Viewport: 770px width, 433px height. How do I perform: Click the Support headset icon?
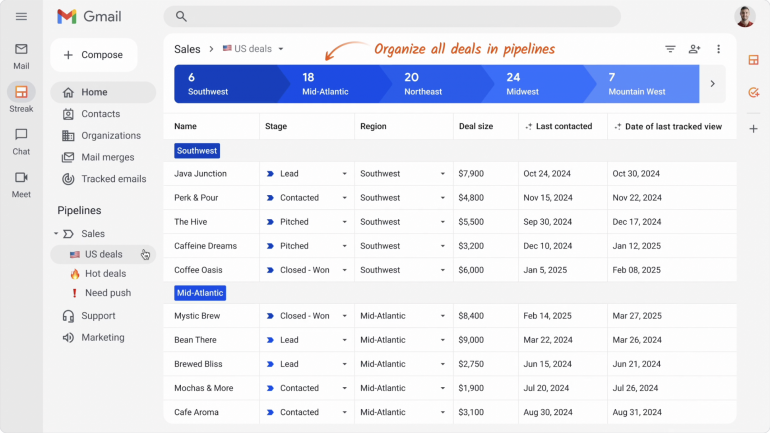pyautogui.click(x=68, y=316)
